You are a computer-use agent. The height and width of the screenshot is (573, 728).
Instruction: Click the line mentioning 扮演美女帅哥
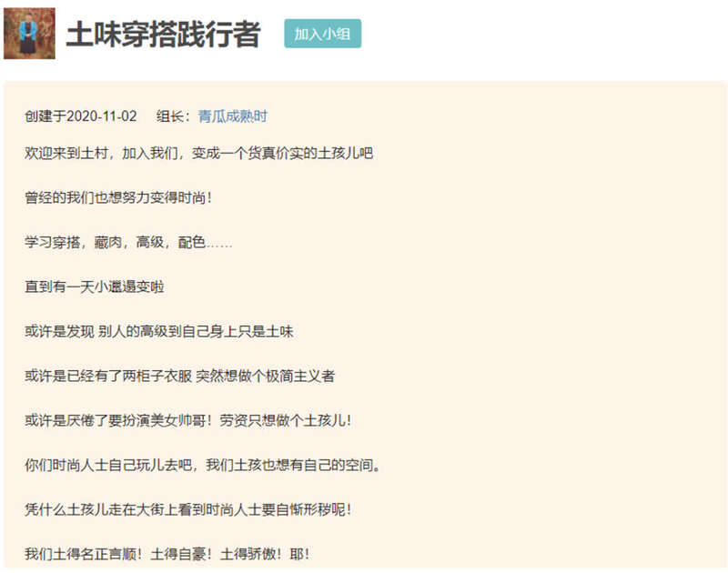tap(188, 420)
